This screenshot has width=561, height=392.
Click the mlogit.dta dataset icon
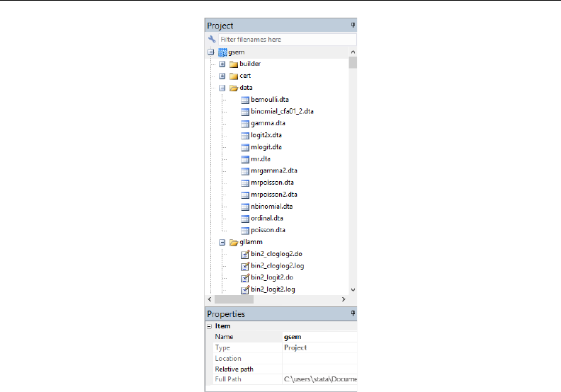(245, 147)
